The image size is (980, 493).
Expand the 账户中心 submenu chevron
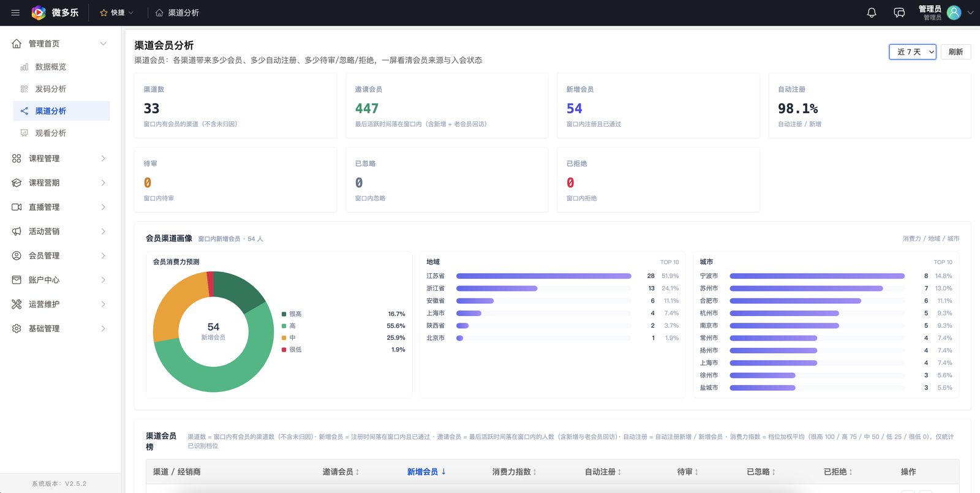[104, 280]
